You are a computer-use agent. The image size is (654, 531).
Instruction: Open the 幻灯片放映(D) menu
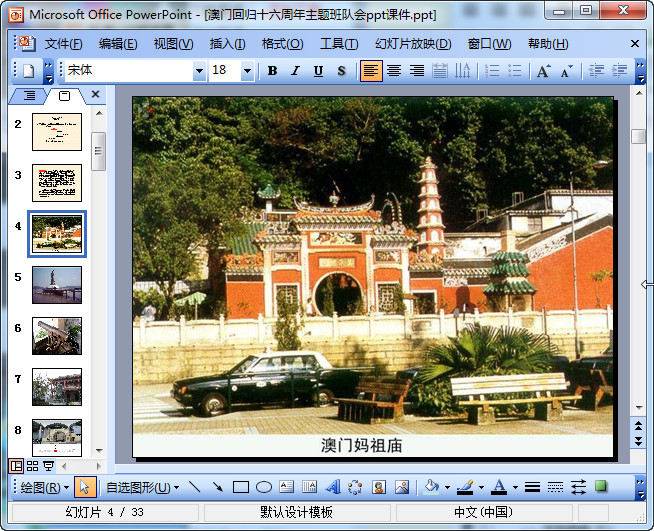coord(413,44)
